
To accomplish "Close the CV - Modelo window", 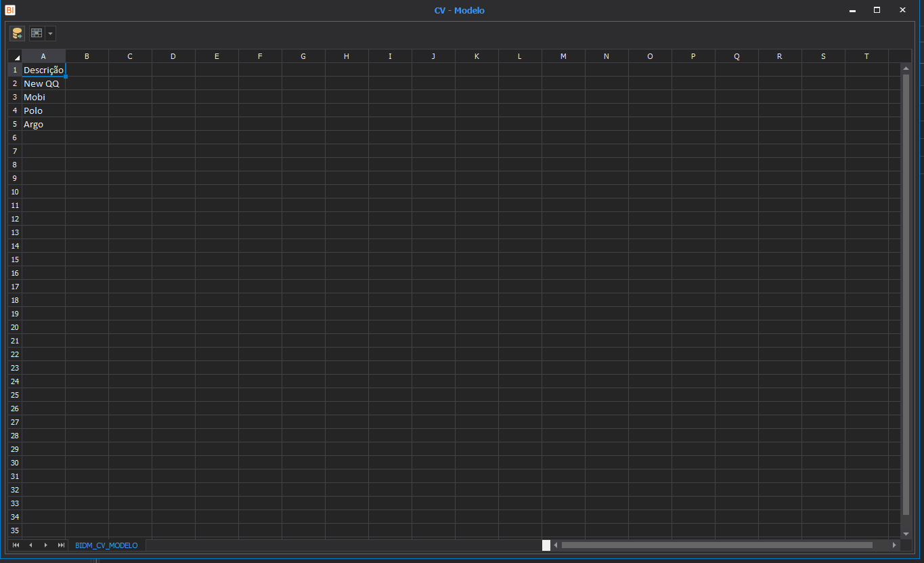I will (x=902, y=10).
